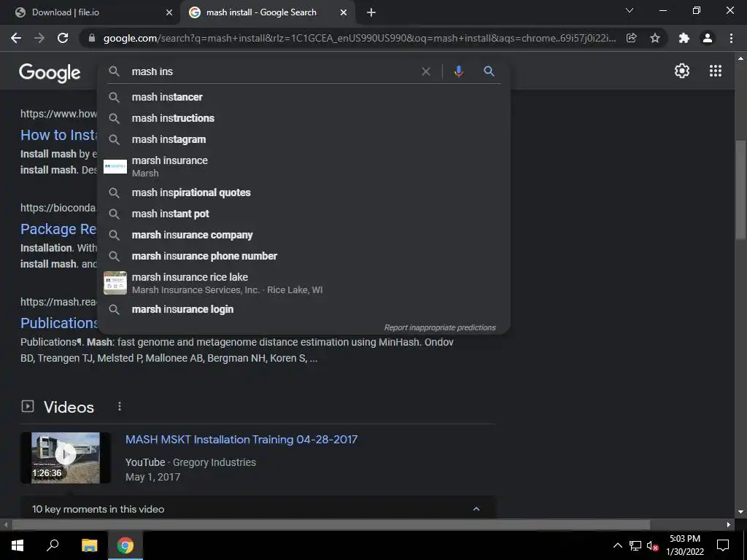747x560 pixels.
Task: Choose the 'mash instructions' suggestion
Action: pyautogui.click(x=303, y=118)
